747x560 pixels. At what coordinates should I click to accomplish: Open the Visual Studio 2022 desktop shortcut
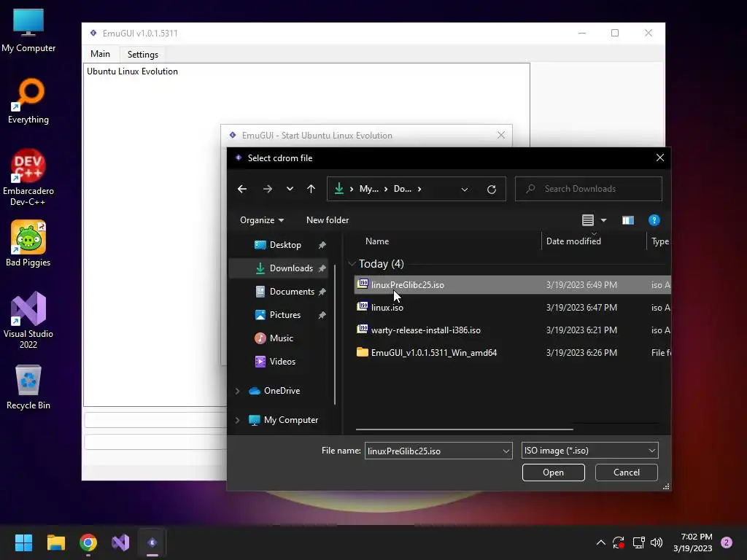pyautogui.click(x=28, y=320)
